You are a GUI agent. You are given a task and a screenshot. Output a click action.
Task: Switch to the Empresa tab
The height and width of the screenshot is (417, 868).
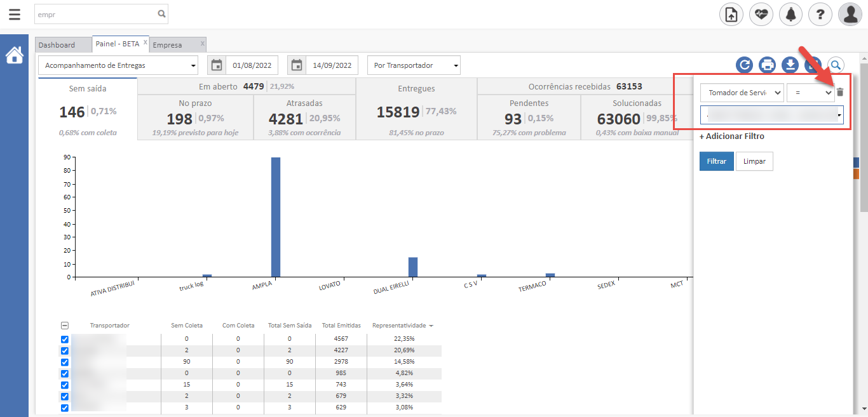pyautogui.click(x=168, y=45)
